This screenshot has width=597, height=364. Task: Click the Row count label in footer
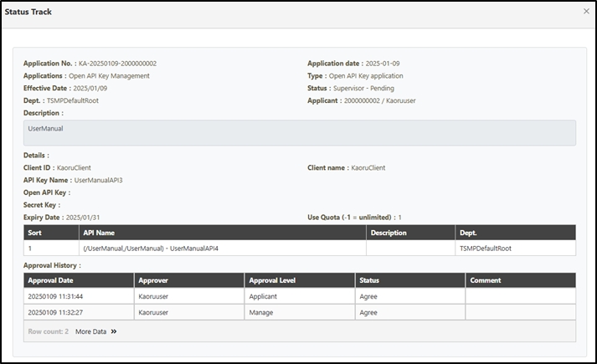click(x=49, y=331)
